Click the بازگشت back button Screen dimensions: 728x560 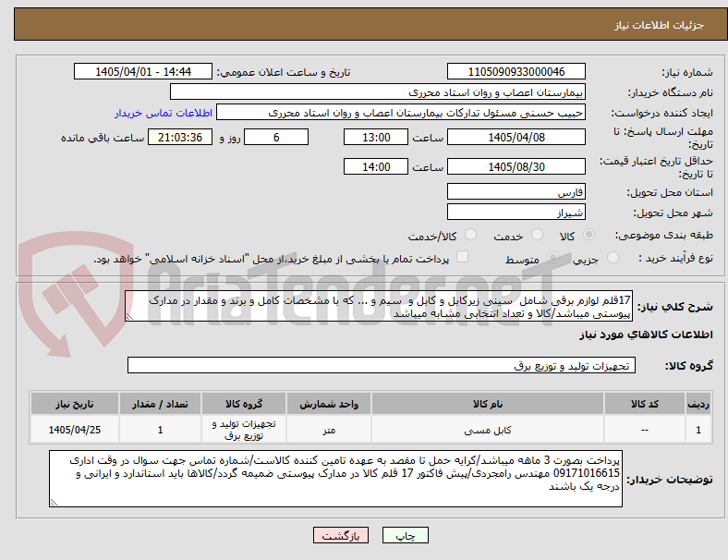341,535
